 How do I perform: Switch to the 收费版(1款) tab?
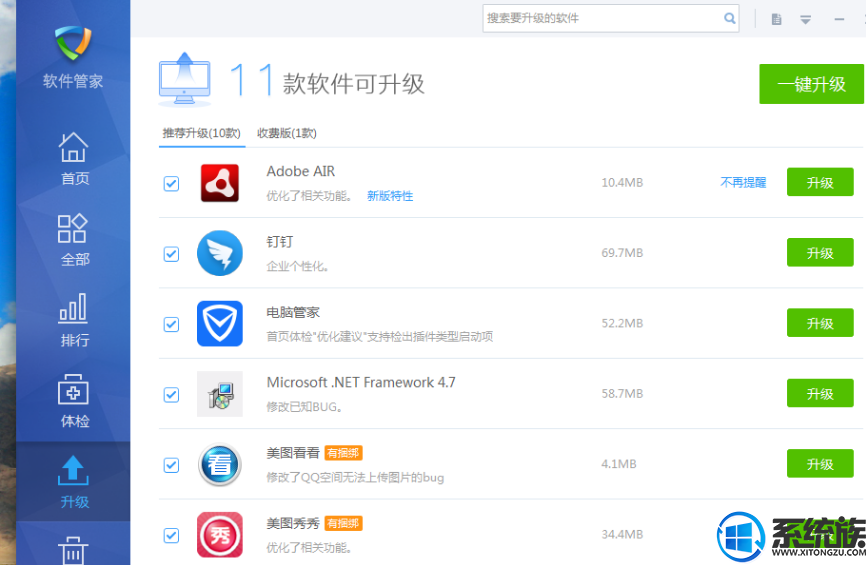click(287, 133)
